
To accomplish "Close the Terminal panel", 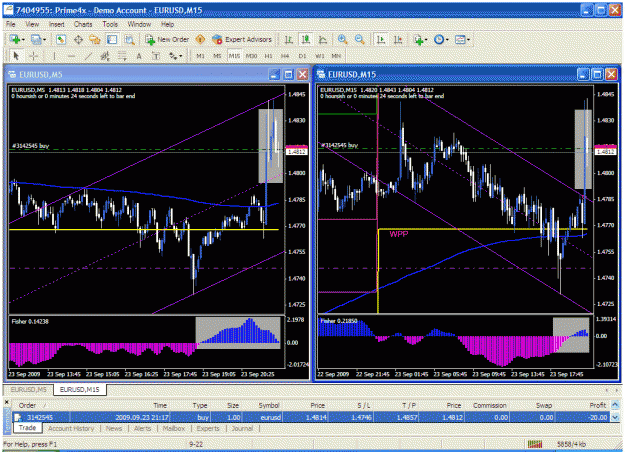I will (x=6, y=402).
